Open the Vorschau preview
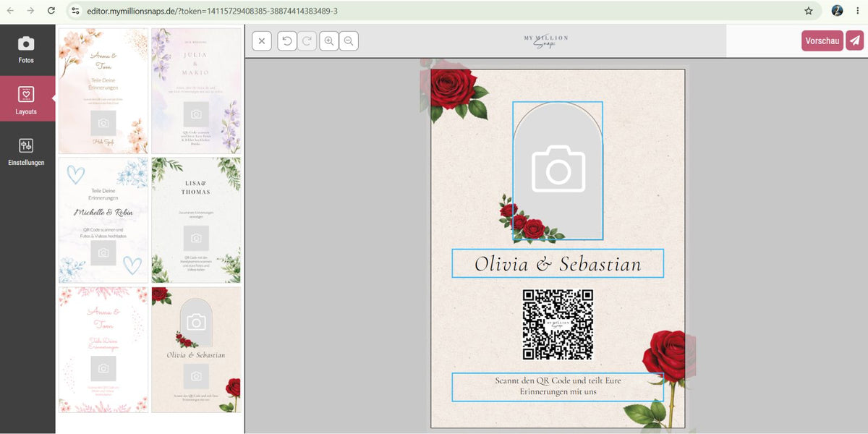This screenshot has height=434, width=868. click(822, 41)
